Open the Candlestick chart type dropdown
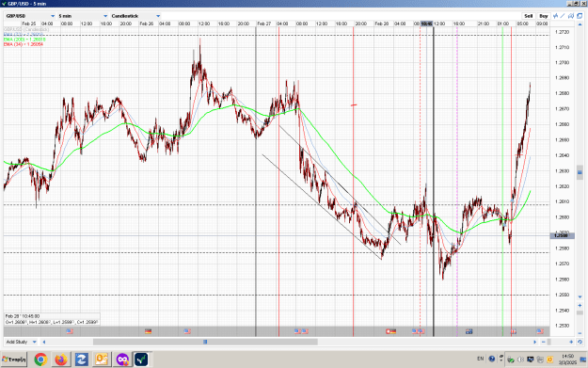 click(x=135, y=16)
